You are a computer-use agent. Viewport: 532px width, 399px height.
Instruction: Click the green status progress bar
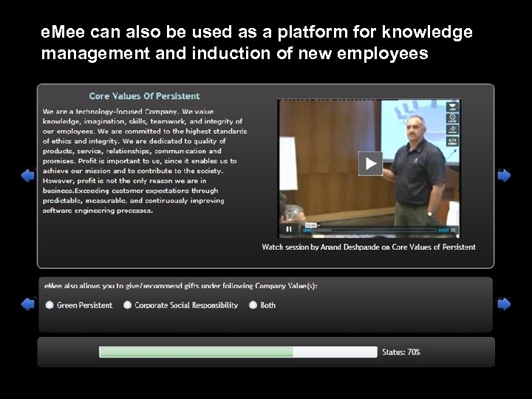coord(238,352)
